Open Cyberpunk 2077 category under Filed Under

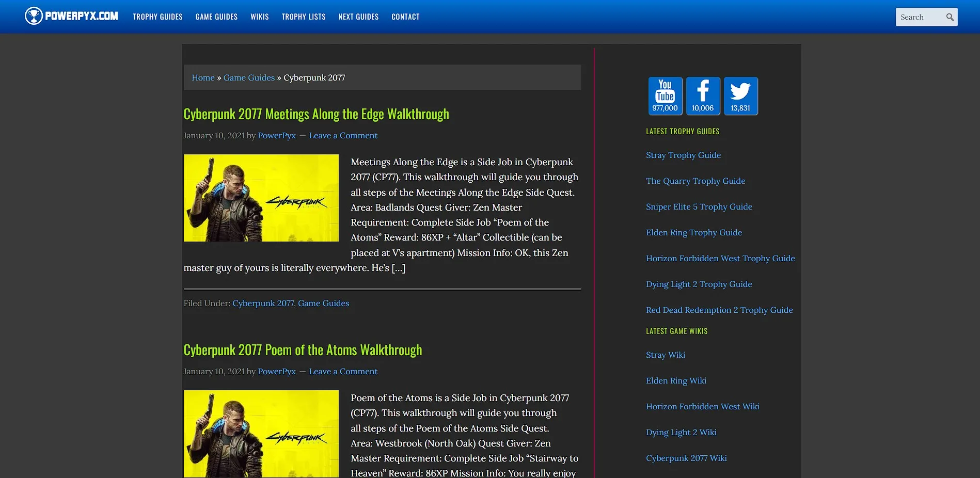tap(263, 303)
